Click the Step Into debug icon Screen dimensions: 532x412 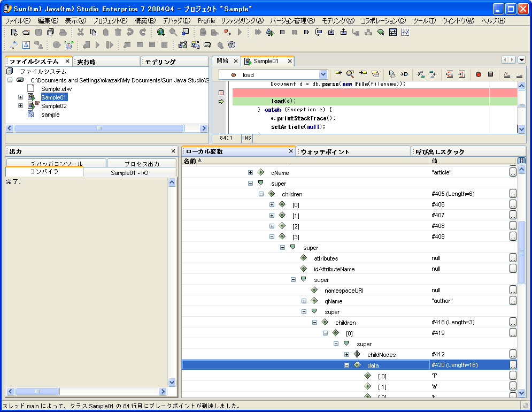331,32
